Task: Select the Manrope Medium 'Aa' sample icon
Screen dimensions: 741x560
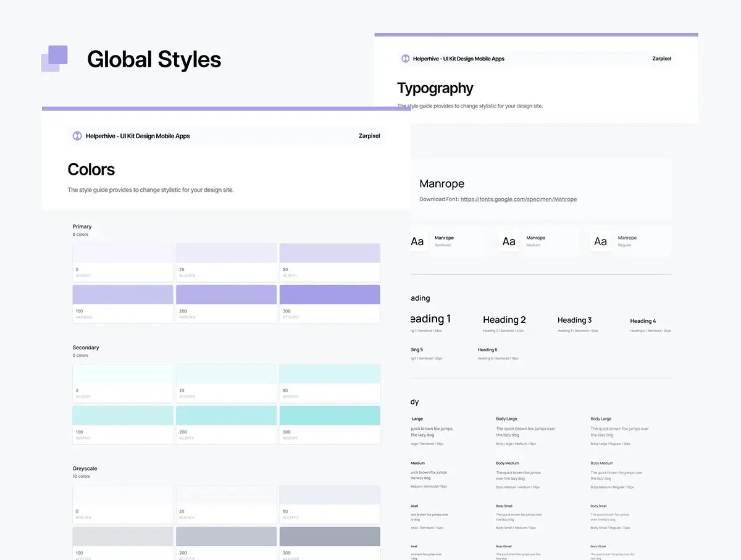Action: click(509, 241)
